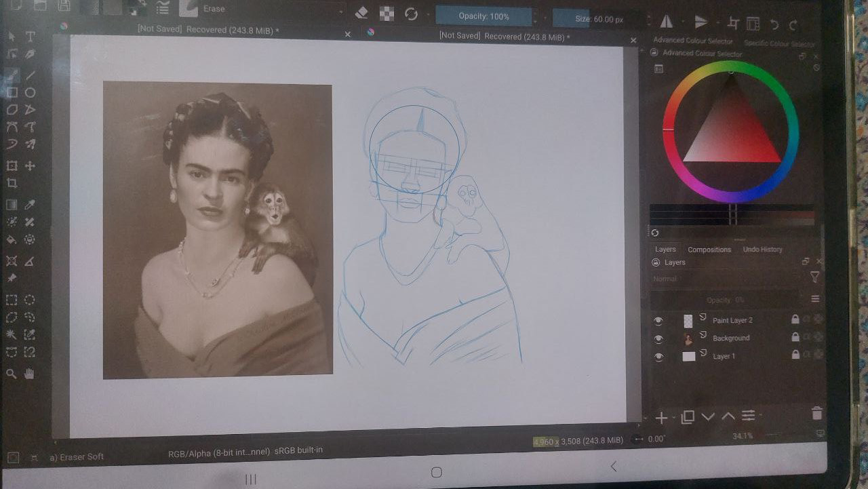The width and height of the screenshot is (868, 489).
Task: Switch to the Compositions tab
Action: (x=709, y=250)
